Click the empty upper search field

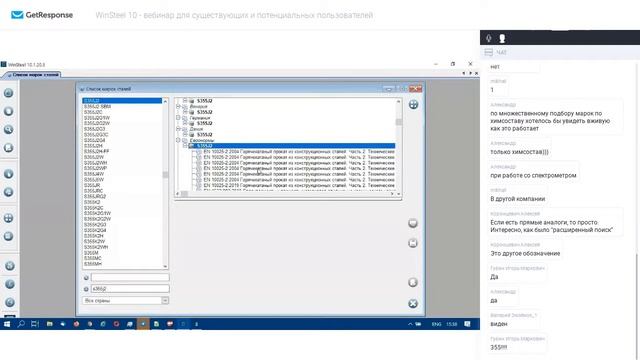point(130,278)
